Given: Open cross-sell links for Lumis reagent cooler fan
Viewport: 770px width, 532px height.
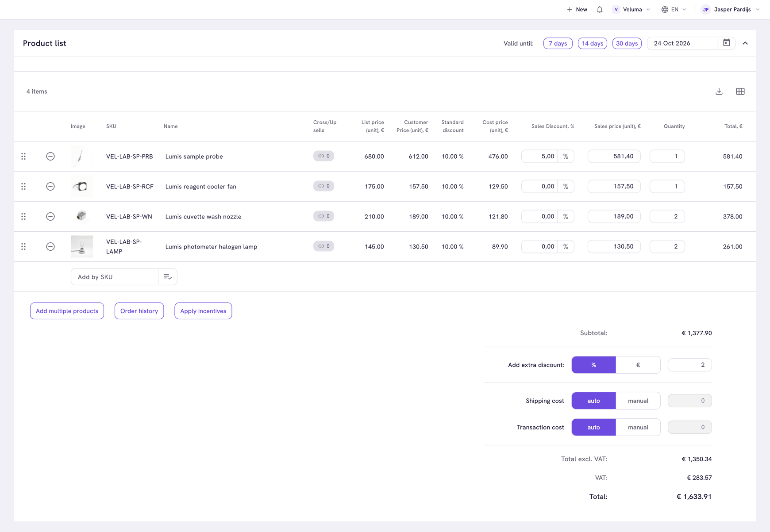Looking at the screenshot, I should pos(323,186).
